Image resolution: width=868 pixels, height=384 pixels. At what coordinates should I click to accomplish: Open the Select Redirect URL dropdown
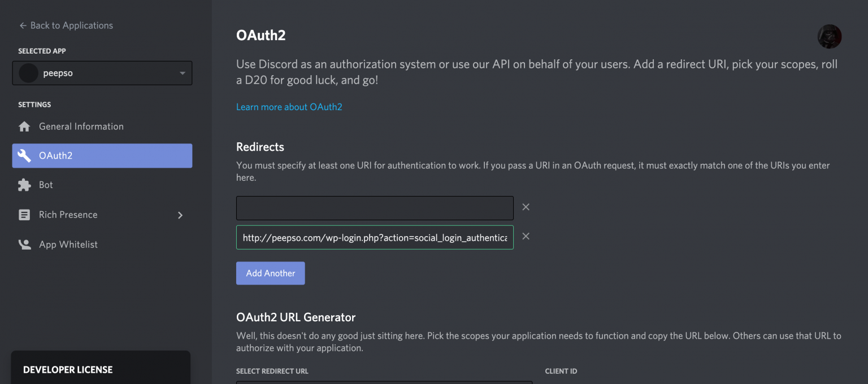(x=384, y=383)
